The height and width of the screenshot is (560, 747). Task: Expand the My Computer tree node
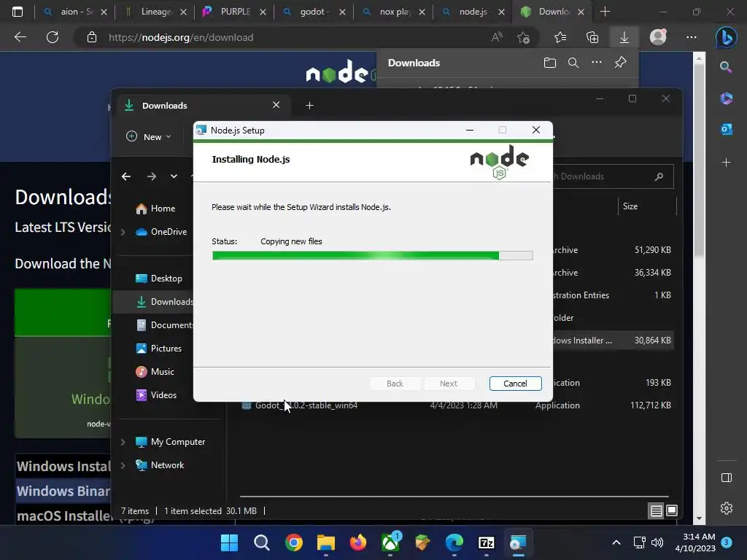click(123, 442)
